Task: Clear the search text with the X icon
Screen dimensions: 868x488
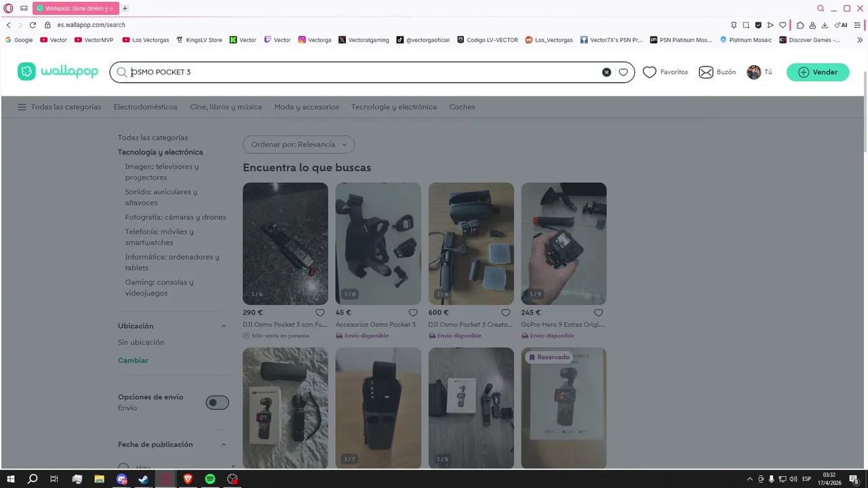Action: 606,72
